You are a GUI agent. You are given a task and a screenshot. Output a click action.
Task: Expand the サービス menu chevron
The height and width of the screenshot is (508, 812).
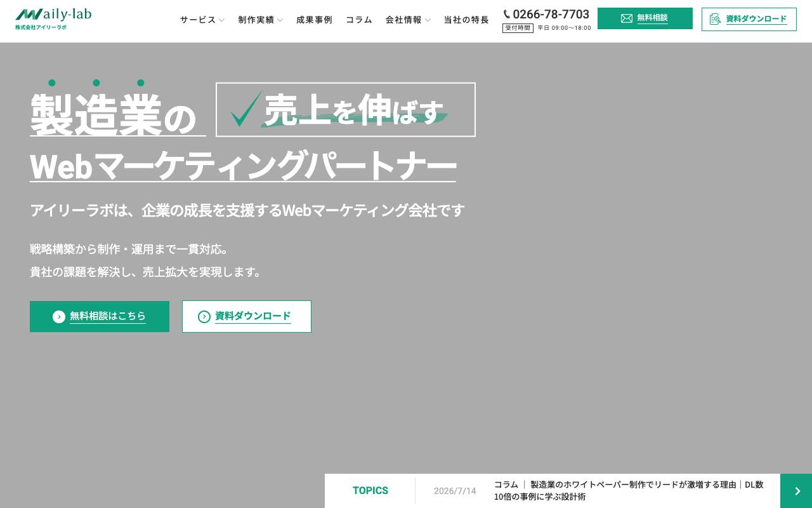[221, 20]
